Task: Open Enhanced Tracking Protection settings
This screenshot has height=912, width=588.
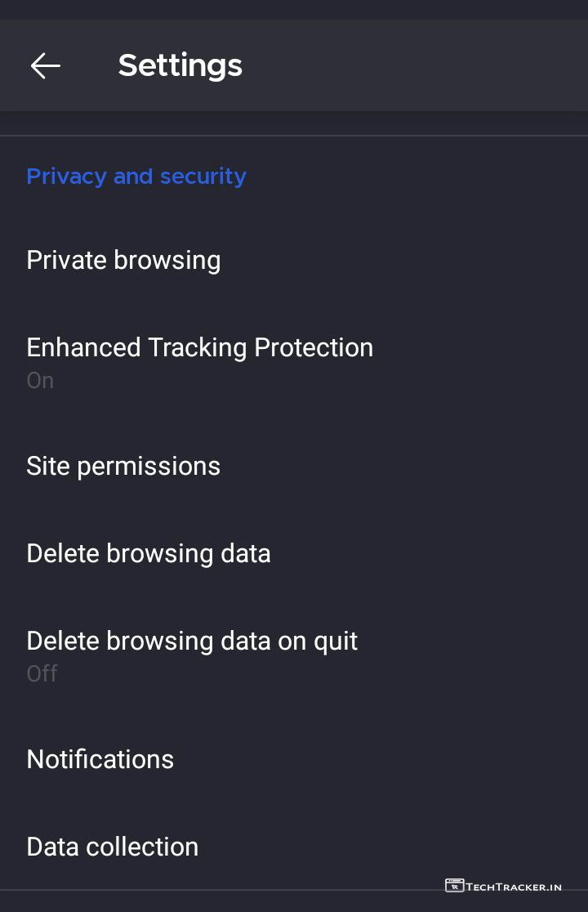Action: point(199,347)
